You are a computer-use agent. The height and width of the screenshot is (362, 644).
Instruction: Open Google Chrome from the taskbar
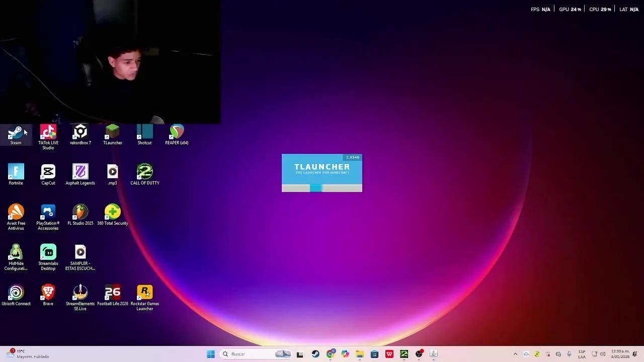tap(330, 354)
